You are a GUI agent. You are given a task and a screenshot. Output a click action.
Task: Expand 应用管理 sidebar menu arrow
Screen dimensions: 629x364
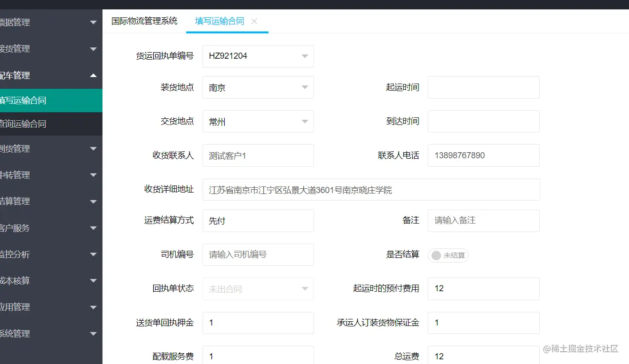click(93, 307)
